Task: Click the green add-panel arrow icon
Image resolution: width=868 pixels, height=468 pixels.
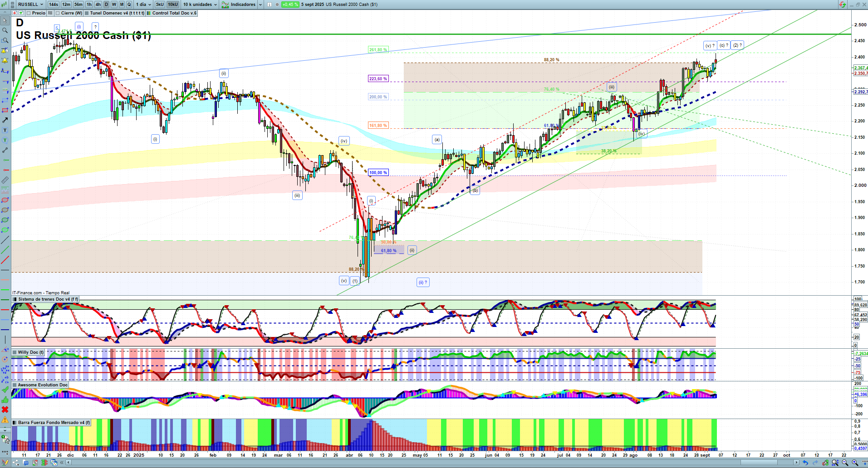Action: [x=21, y=13]
